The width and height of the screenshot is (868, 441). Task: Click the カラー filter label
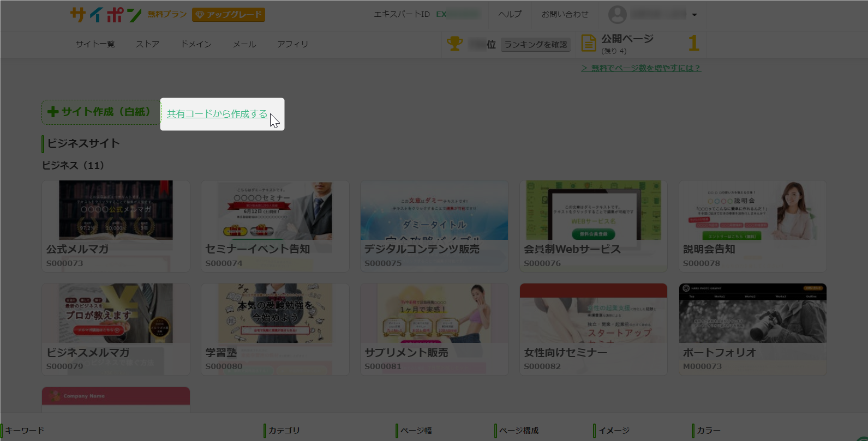(708, 431)
